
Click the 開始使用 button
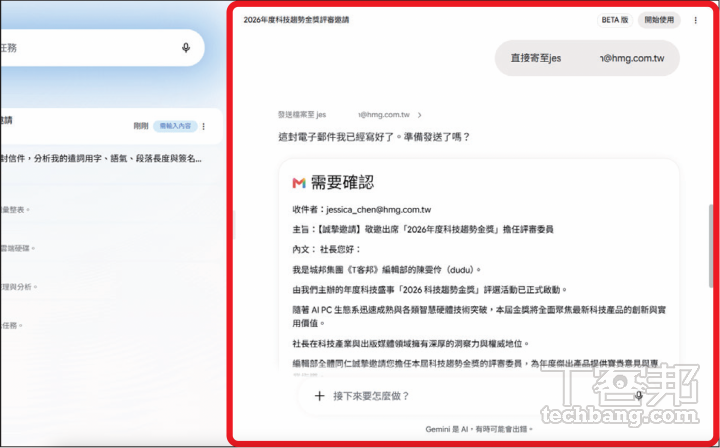(659, 20)
